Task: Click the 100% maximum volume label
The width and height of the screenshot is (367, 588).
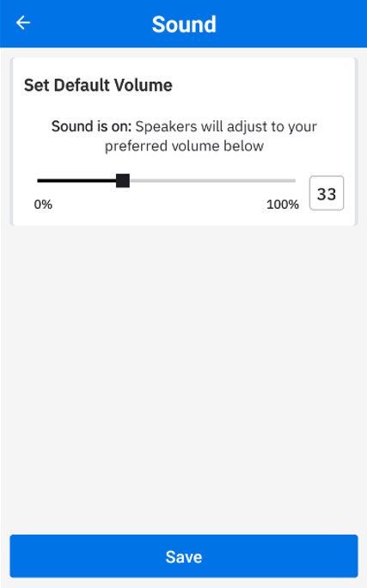Action: (x=283, y=205)
